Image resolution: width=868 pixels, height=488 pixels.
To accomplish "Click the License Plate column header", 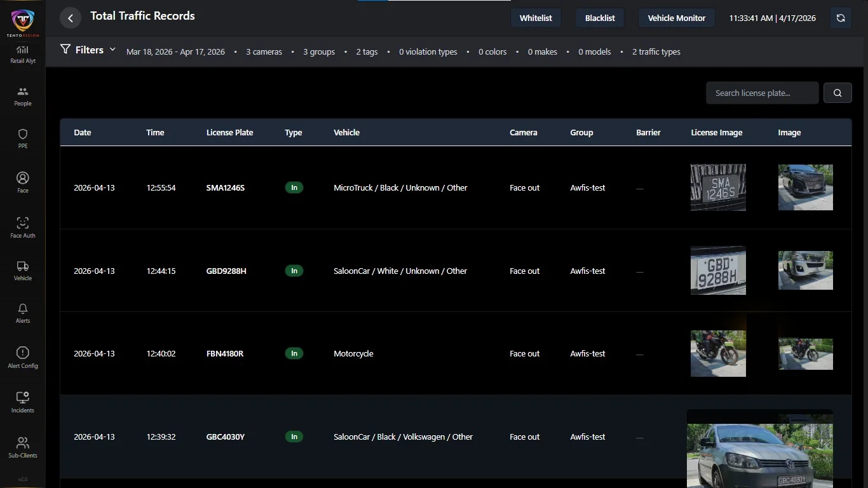I will (230, 133).
